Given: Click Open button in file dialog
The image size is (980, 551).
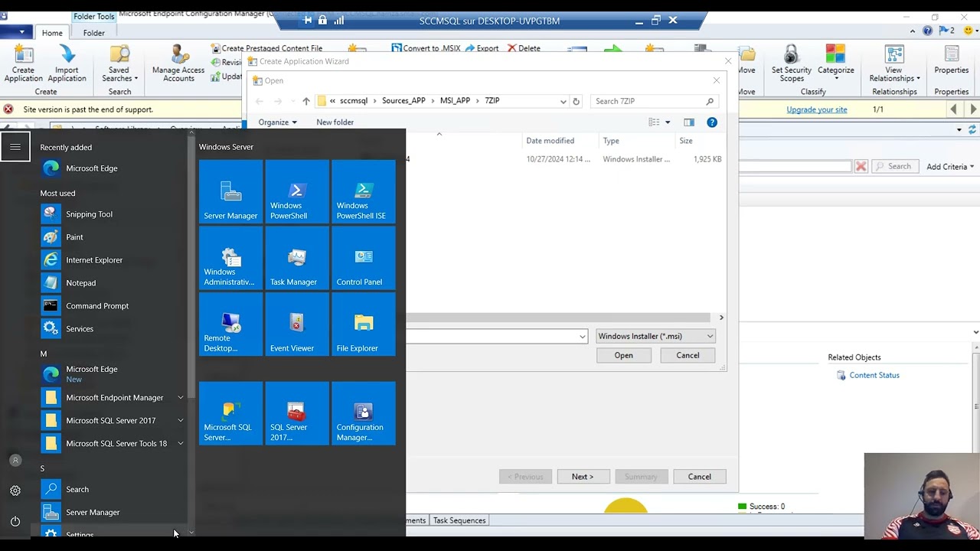Looking at the screenshot, I should tap(623, 355).
